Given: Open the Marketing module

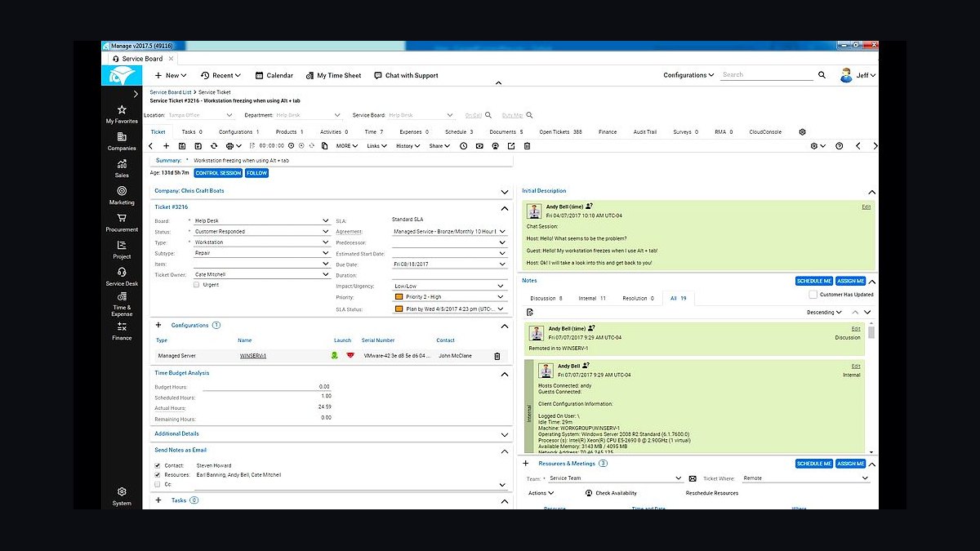Looking at the screenshot, I should 122,195.
